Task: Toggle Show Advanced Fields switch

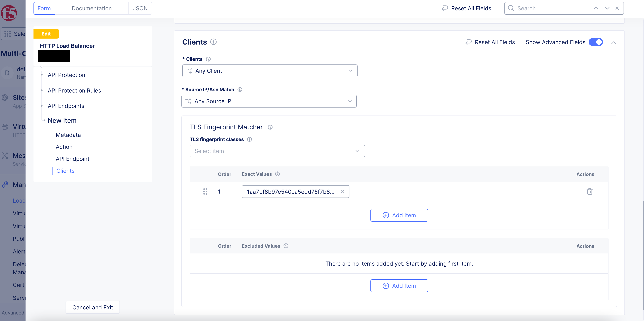Action: point(595,42)
